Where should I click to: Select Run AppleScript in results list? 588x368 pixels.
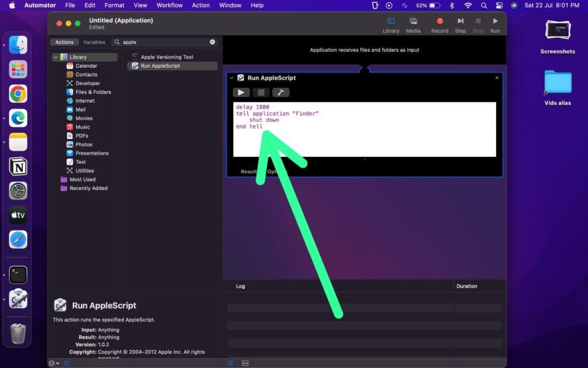(172, 66)
